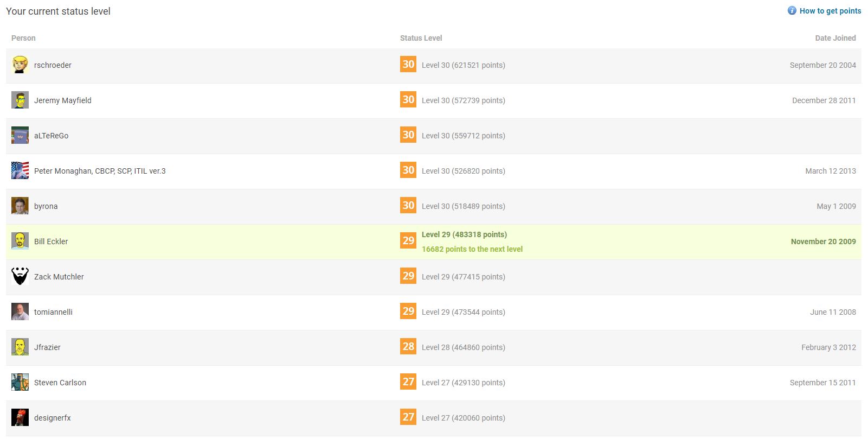Click the March 12 2013 join date
Viewport: 868px width, 445px height.
[x=831, y=171]
